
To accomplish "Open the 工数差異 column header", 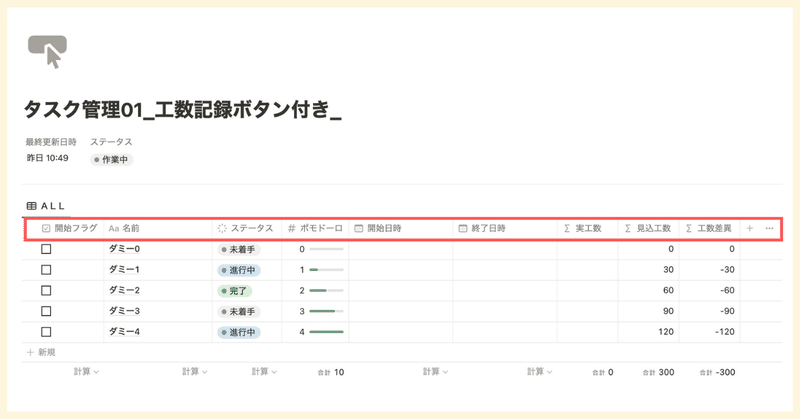I will (x=709, y=229).
